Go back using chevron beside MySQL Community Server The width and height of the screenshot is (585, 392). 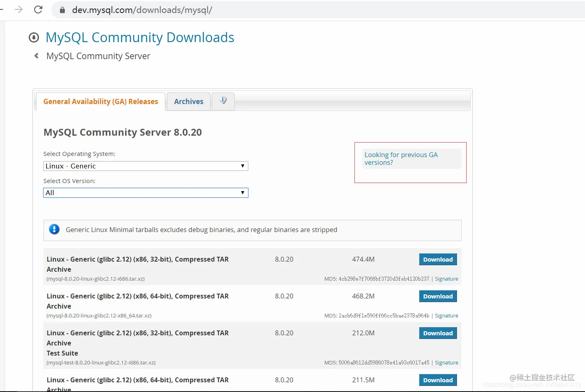click(x=36, y=56)
